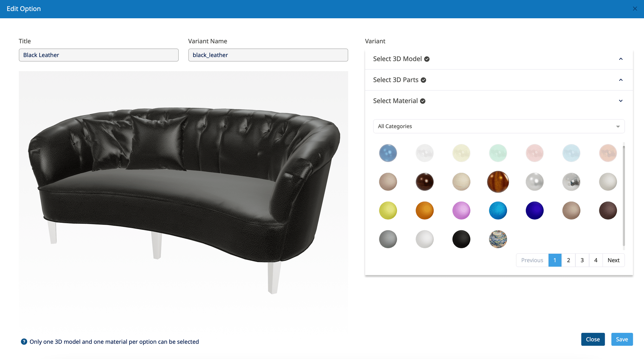644x359 pixels.
Task: Open the All Categories dropdown
Action: 499,126
